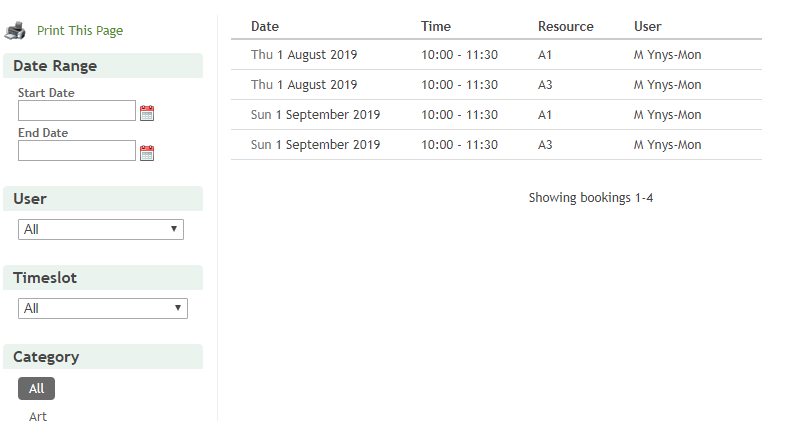Click into the End Date field
The height and width of the screenshot is (421, 805).
pyautogui.click(x=77, y=151)
